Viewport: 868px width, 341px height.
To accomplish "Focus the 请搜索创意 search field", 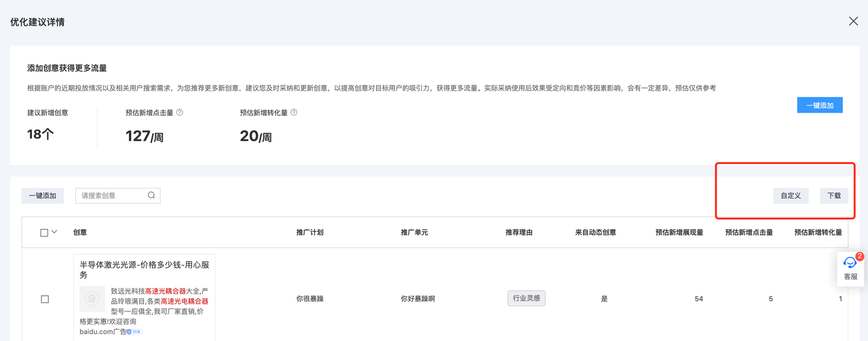I will [x=112, y=196].
